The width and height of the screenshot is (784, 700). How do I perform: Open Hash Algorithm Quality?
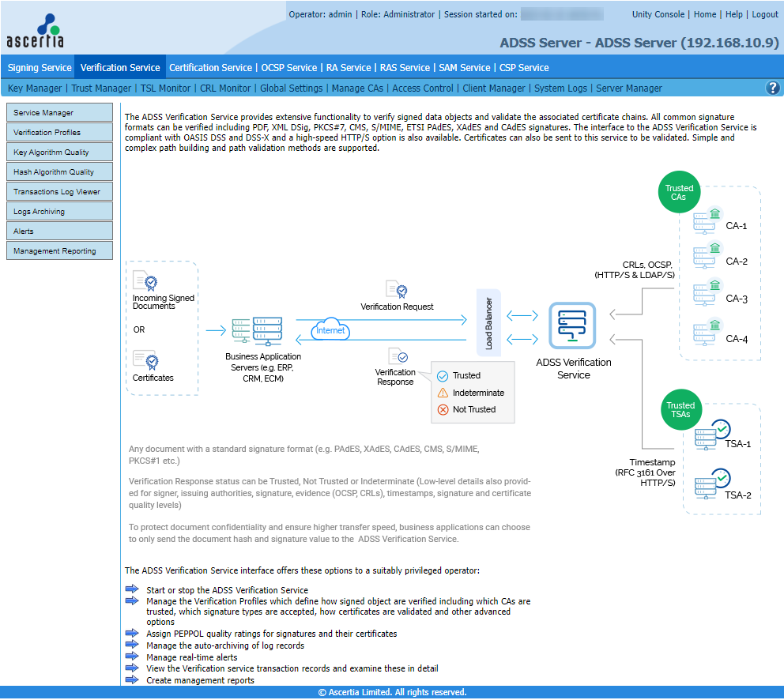(59, 171)
